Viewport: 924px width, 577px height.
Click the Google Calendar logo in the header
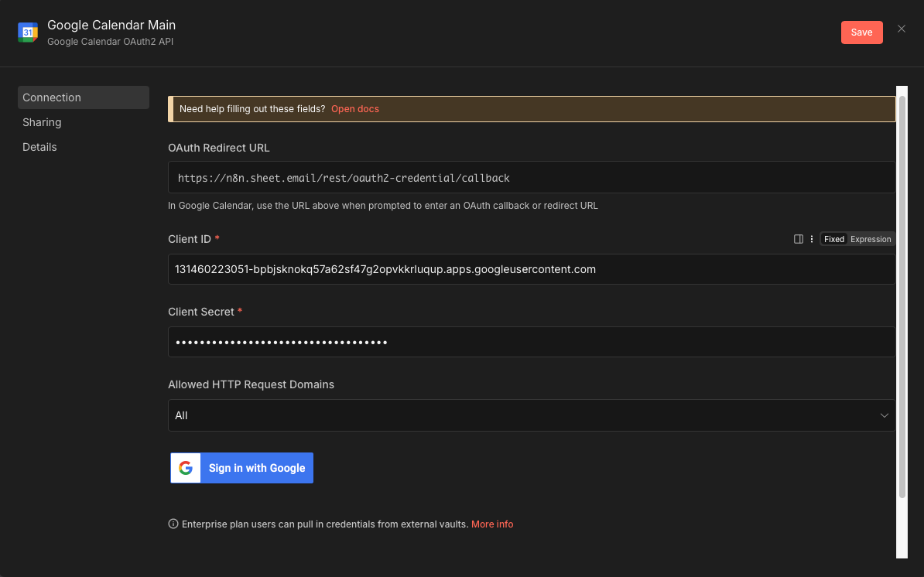coord(28,32)
